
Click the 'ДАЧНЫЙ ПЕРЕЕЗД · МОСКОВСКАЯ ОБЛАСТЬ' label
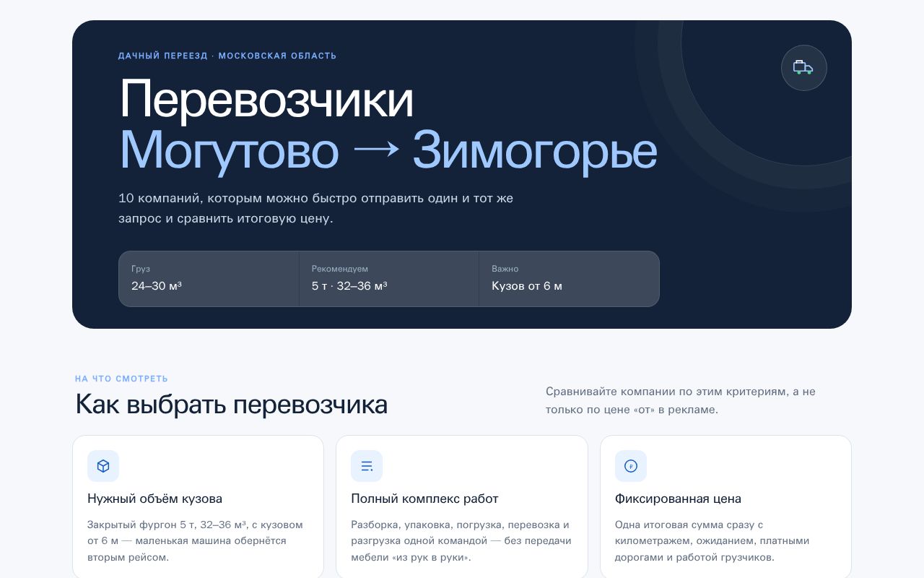pos(227,56)
